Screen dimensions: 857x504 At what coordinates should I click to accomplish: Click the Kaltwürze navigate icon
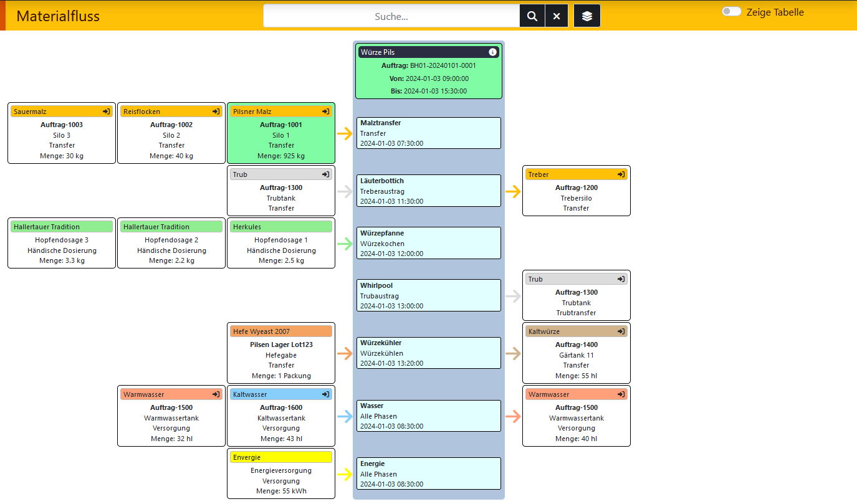pyautogui.click(x=621, y=331)
